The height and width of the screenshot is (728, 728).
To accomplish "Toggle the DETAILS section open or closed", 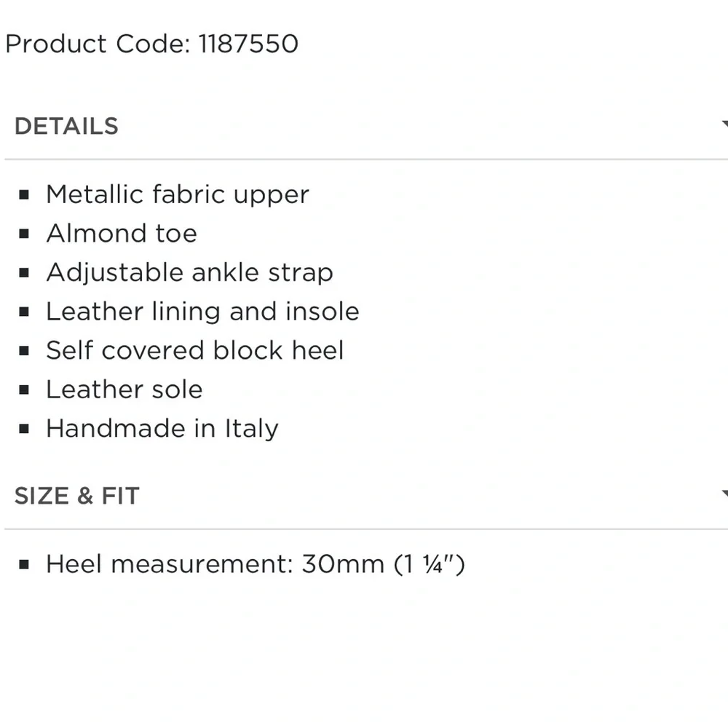I will pyautogui.click(x=66, y=125).
